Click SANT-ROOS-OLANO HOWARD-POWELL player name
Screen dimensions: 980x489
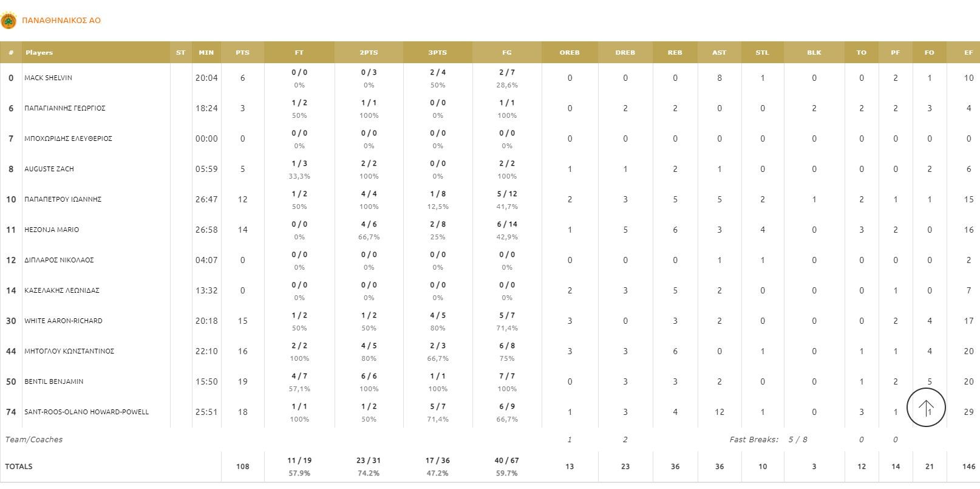tap(86, 412)
